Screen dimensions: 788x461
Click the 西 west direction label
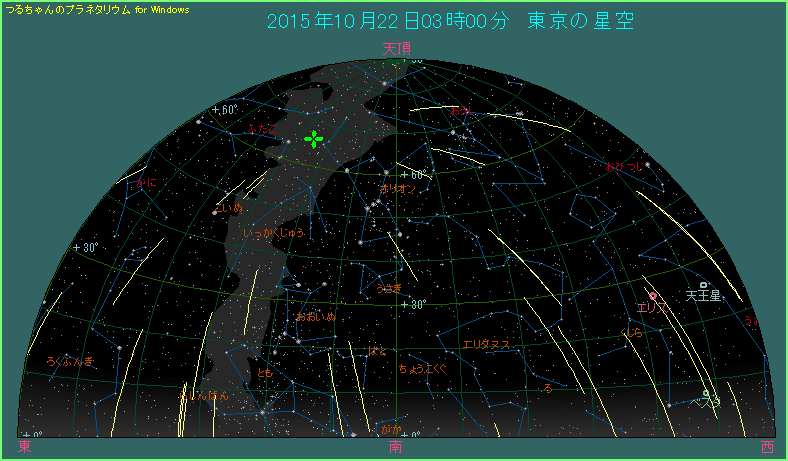[767, 447]
